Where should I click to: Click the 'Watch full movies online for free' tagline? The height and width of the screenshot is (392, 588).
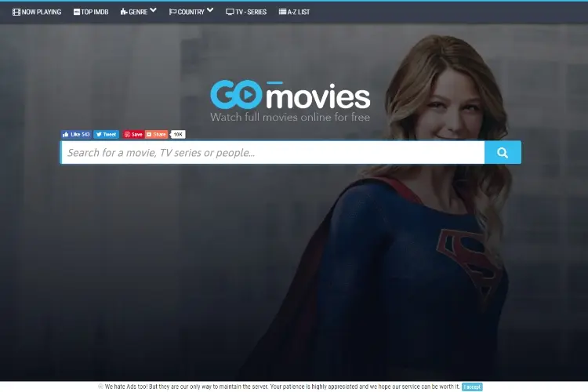pos(290,117)
